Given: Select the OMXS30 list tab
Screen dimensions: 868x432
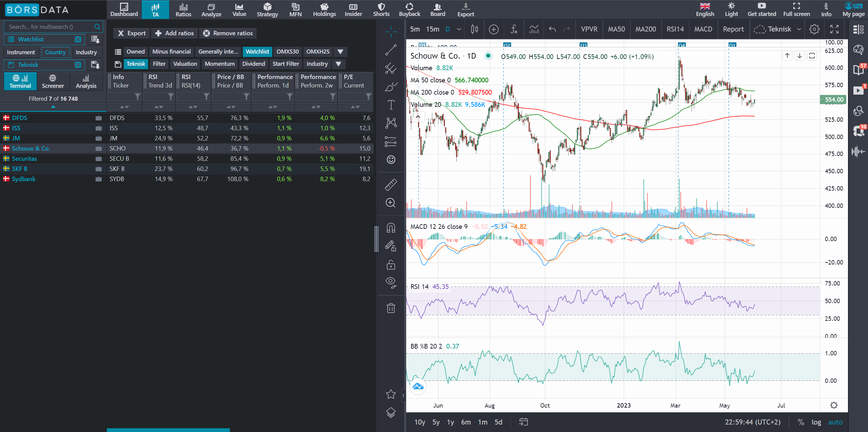Looking at the screenshot, I should pos(287,52).
